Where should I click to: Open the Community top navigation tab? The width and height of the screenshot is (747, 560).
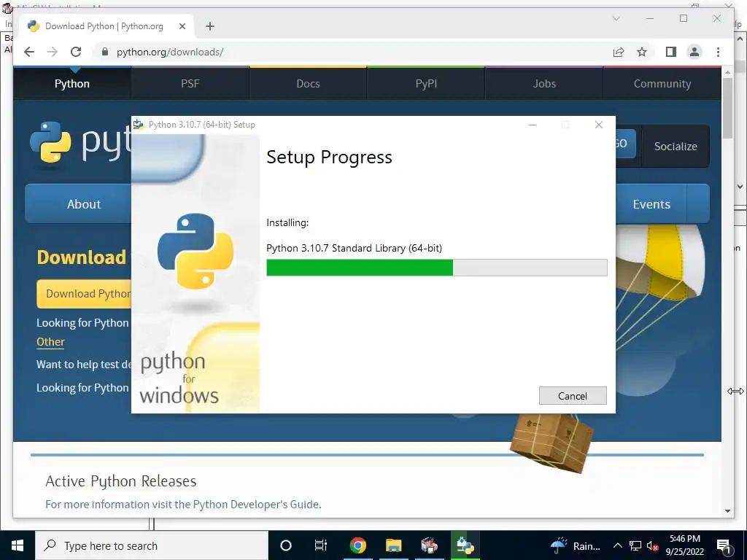point(662,84)
